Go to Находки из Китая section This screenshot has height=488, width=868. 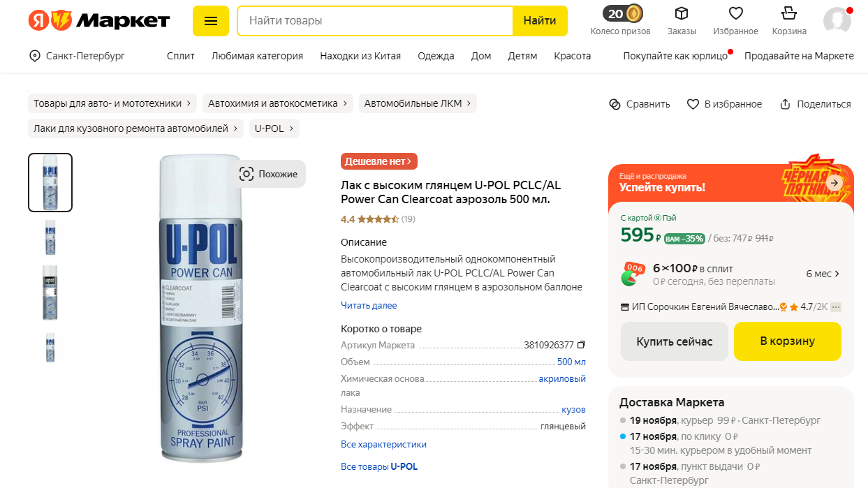pyautogui.click(x=360, y=56)
